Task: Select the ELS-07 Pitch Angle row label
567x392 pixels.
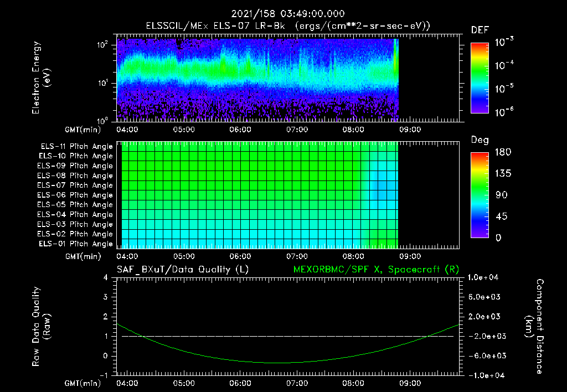Action: click(75, 185)
